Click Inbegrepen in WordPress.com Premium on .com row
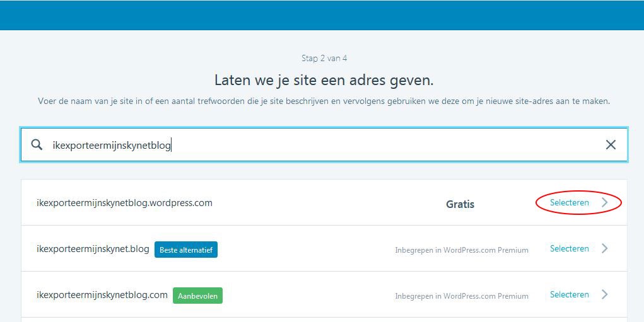This screenshot has height=322, width=644. pos(462,296)
